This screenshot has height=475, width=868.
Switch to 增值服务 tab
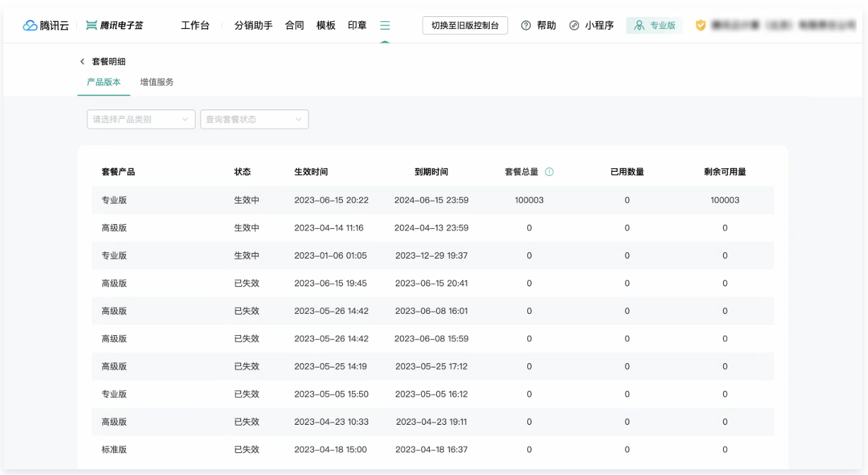tap(157, 82)
